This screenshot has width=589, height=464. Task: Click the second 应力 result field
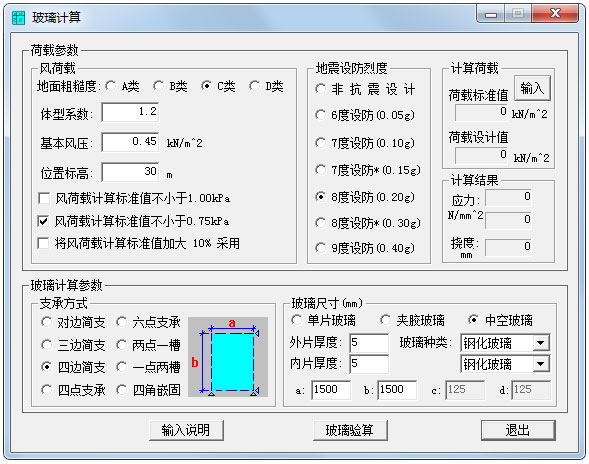coord(508,220)
